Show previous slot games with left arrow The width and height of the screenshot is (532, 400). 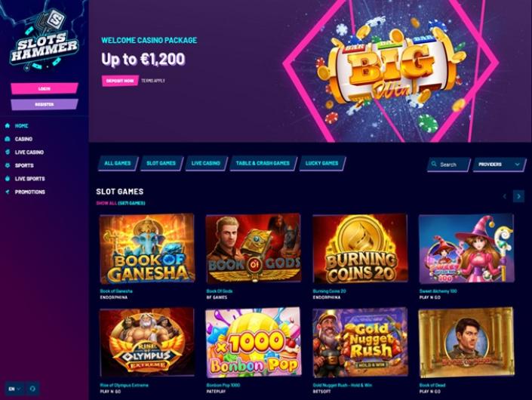click(x=505, y=196)
